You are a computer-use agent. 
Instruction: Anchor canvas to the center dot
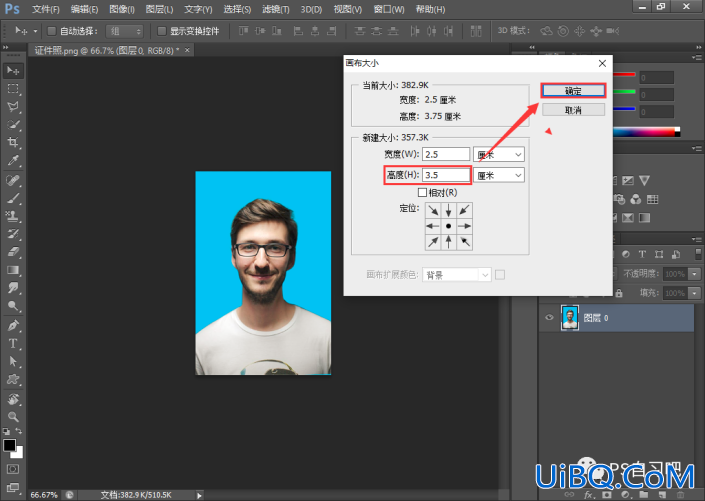click(449, 226)
